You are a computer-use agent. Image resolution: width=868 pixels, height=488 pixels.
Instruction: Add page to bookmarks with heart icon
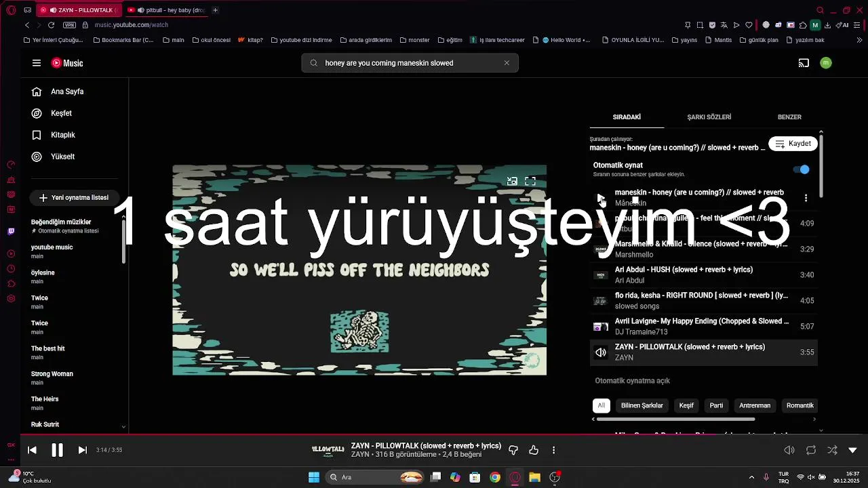point(749,25)
